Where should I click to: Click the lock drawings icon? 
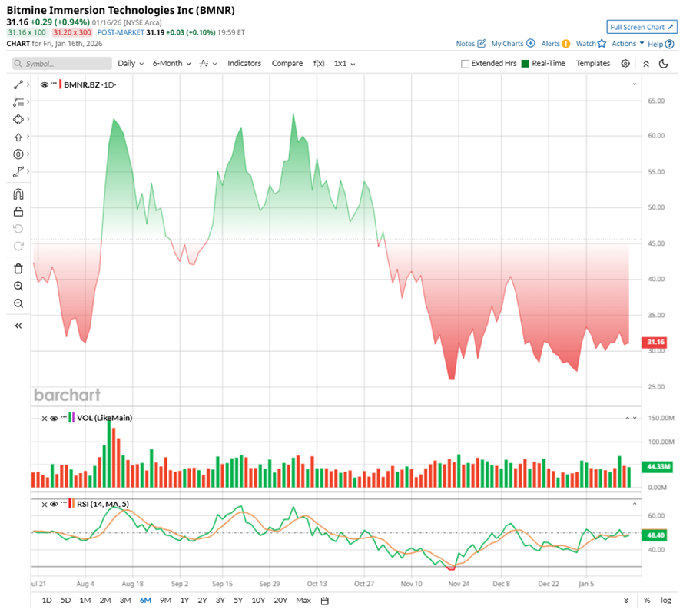[18, 211]
